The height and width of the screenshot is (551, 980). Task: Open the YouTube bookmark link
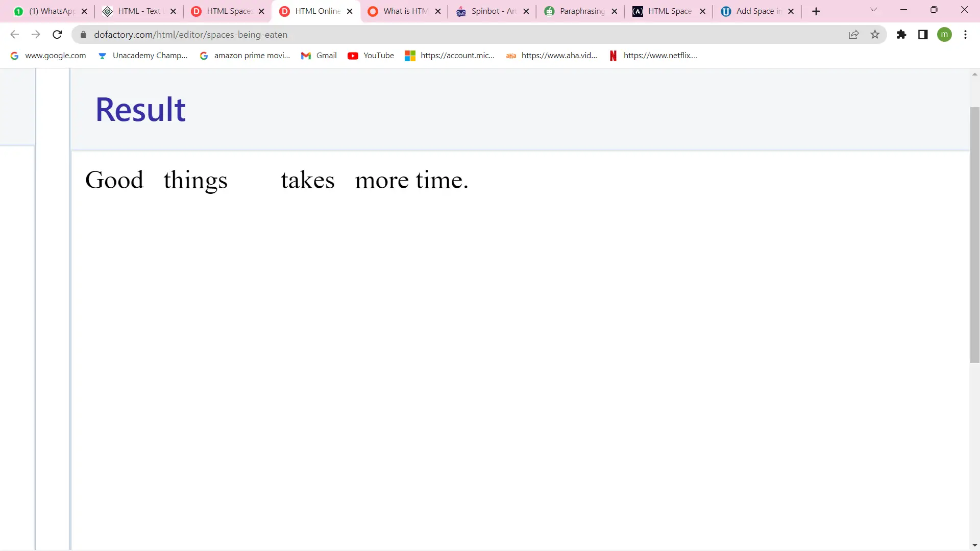click(379, 55)
